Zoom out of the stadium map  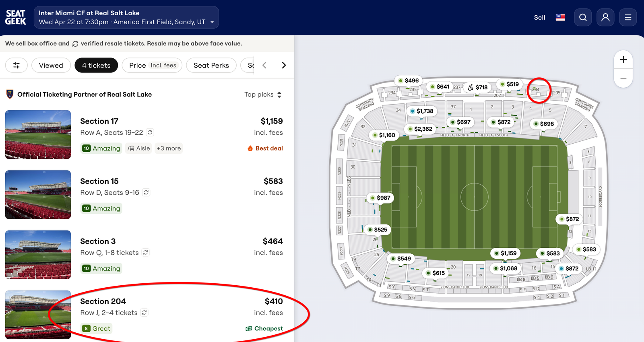pos(623,78)
